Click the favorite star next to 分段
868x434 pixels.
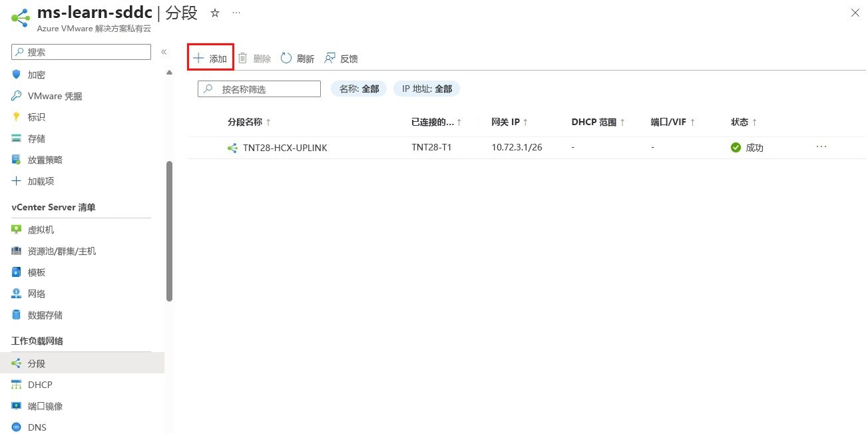215,13
